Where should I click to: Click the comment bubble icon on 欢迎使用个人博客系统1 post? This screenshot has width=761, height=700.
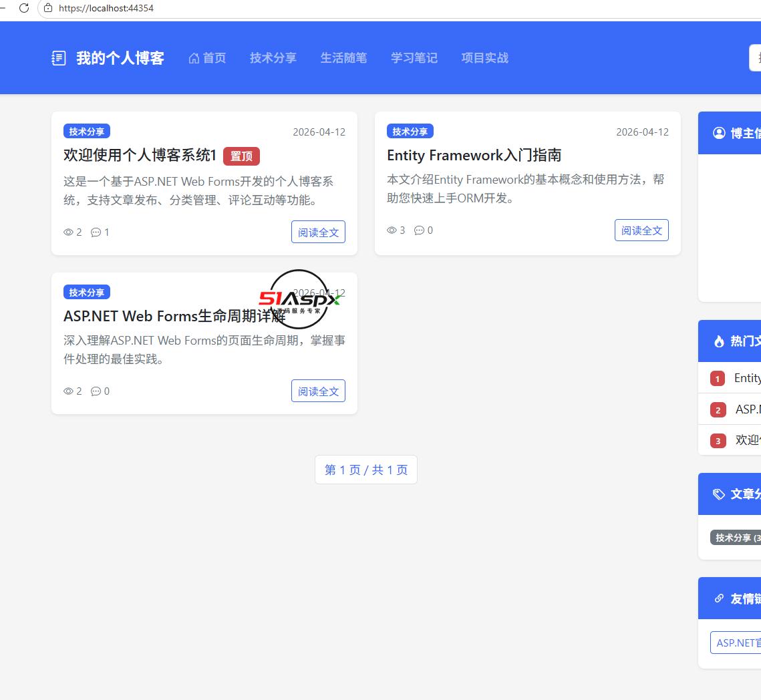[96, 232]
